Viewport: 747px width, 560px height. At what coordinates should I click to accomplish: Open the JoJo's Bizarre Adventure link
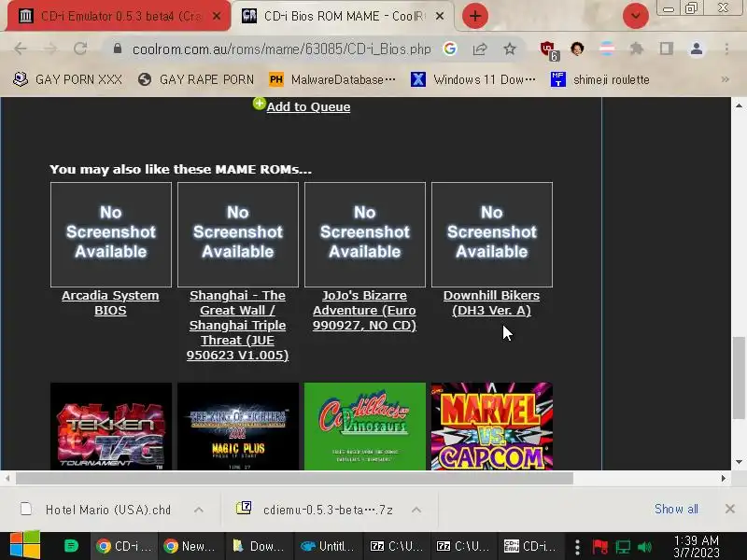(364, 311)
